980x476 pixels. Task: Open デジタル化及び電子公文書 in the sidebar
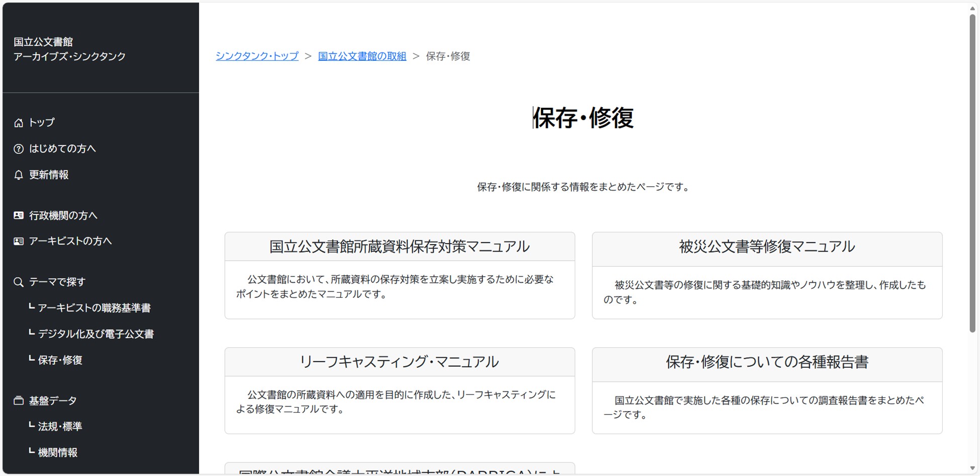[96, 334]
